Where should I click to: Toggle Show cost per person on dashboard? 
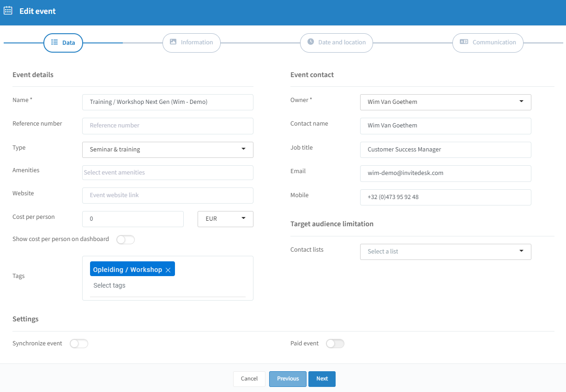click(126, 240)
